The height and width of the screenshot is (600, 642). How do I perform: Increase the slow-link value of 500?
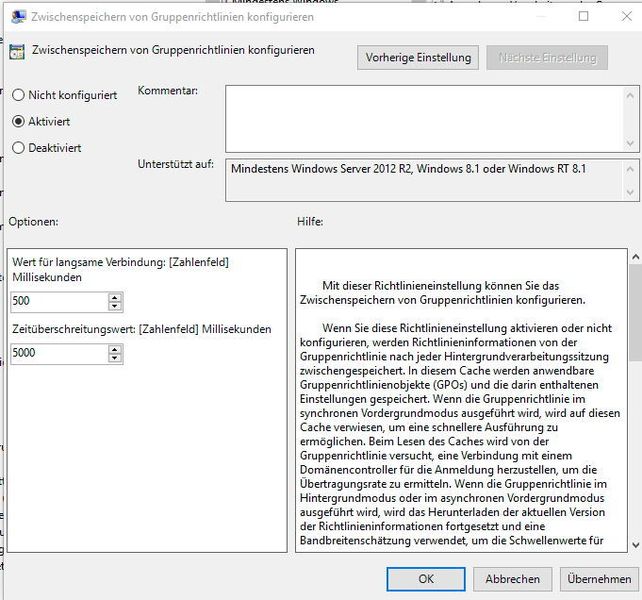point(115,297)
